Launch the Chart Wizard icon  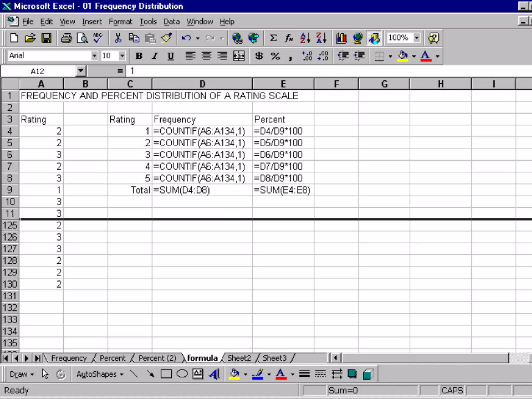coord(341,38)
